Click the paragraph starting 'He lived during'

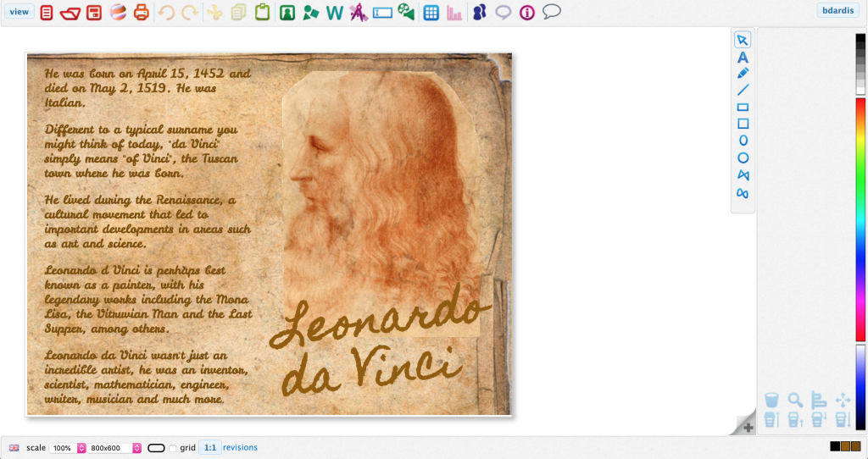coord(147,221)
